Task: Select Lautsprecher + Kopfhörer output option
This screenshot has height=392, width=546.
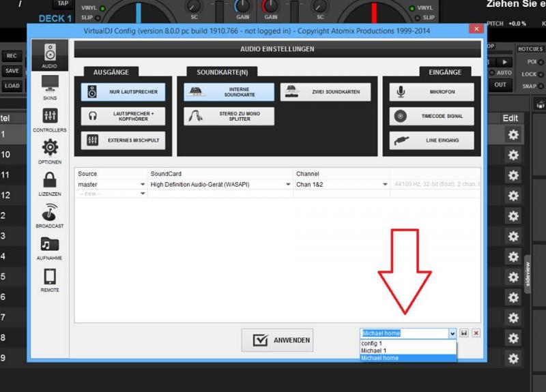Action: [123, 116]
